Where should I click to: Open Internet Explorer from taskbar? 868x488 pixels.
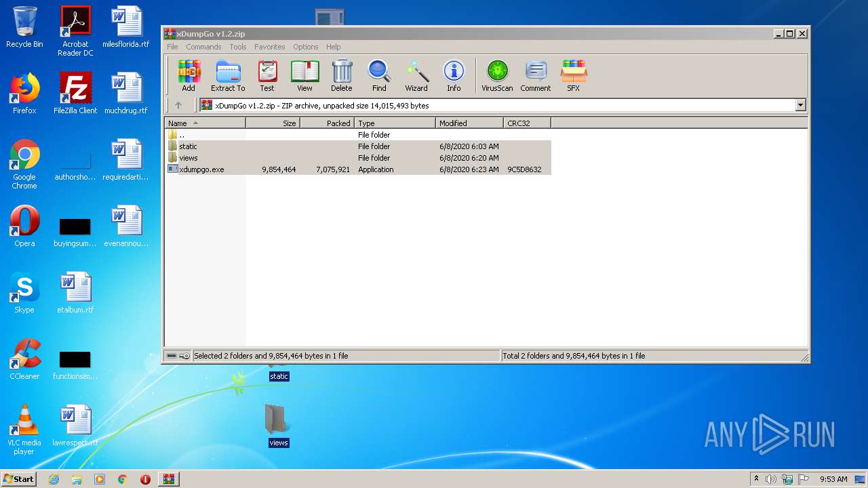(54, 479)
